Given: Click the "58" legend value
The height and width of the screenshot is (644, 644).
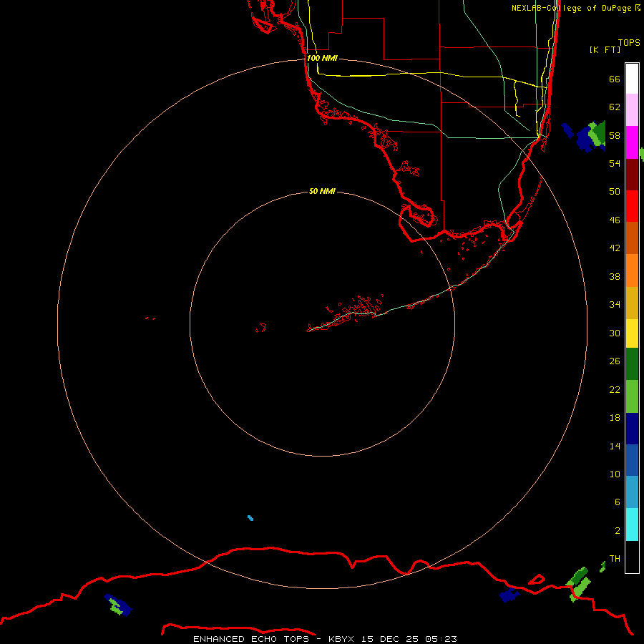Looking at the screenshot, I should pos(615,135).
